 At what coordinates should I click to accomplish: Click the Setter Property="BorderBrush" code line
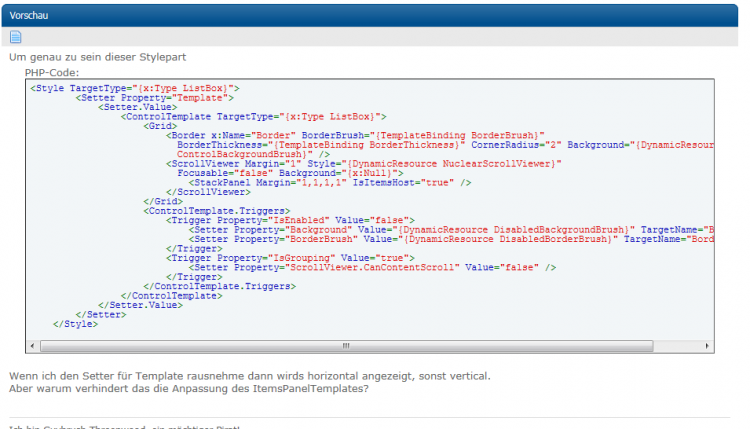point(451,239)
